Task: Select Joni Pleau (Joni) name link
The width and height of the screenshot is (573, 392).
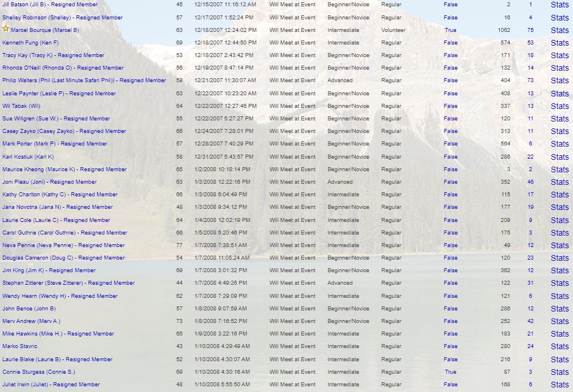Action: 49,182
